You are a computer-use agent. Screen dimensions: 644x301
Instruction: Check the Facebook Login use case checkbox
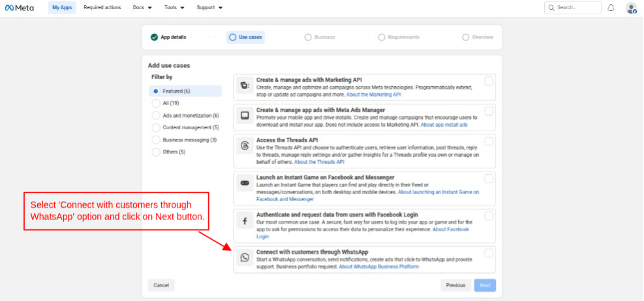(488, 216)
